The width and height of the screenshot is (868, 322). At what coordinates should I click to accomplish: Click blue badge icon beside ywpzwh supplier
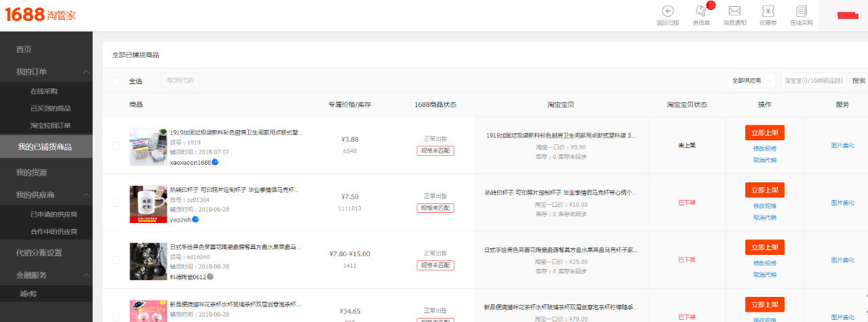(195, 219)
